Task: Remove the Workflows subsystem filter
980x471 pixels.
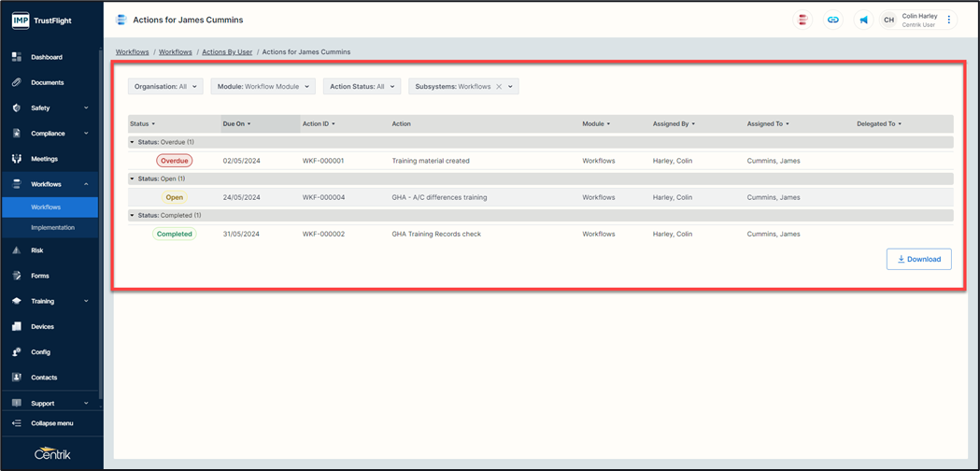Action: click(499, 87)
